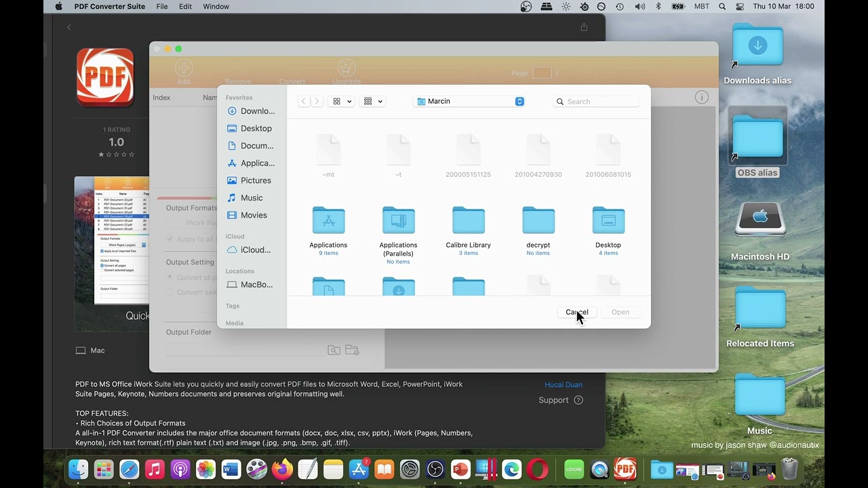The height and width of the screenshot is (488, 868).
Task: Open Finder from the Dock
Action: tap(78, 469)
